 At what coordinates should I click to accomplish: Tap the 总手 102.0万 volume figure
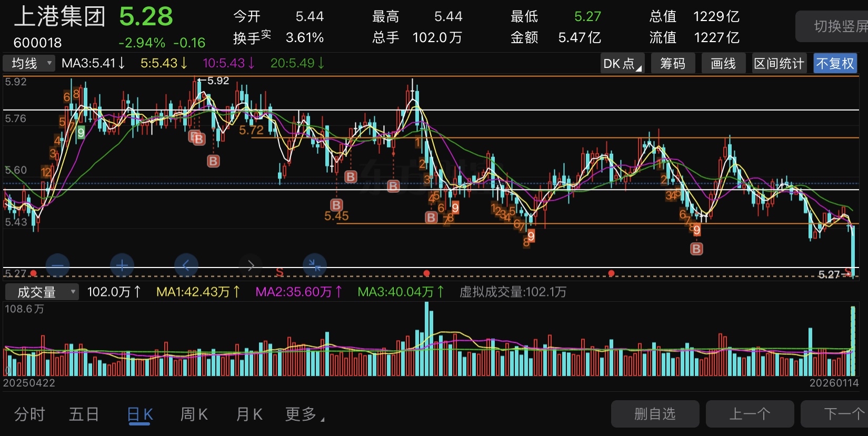coord(417,37)
